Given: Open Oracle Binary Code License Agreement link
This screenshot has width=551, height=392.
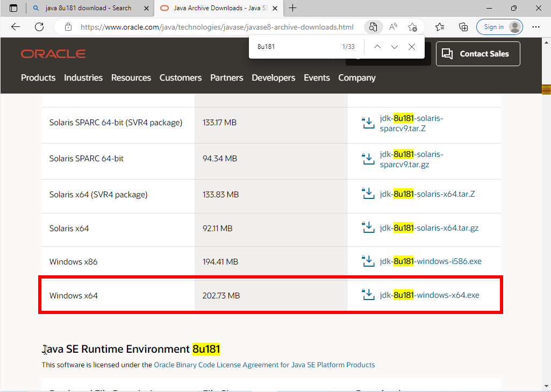Looking at the screenshot, I should (x=264, y=365).
